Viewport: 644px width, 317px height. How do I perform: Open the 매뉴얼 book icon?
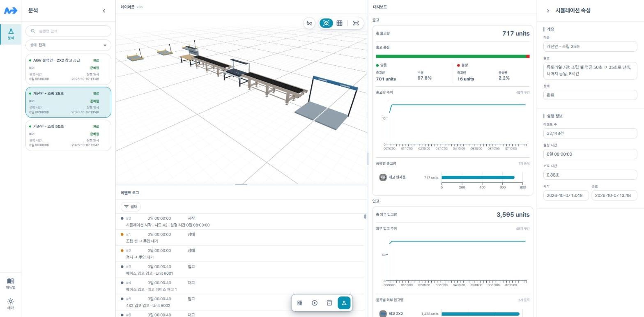click(x=11, y=284)
